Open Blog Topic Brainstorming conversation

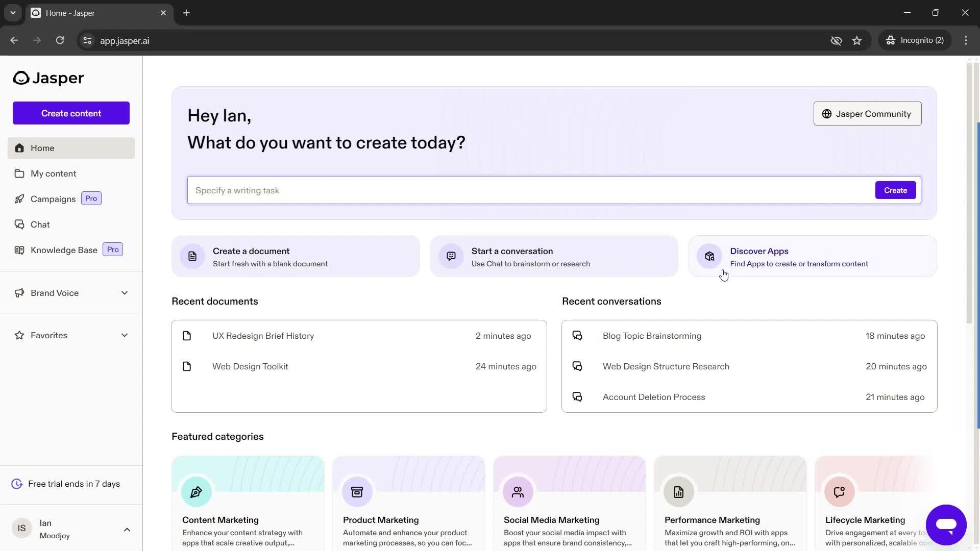652,336
